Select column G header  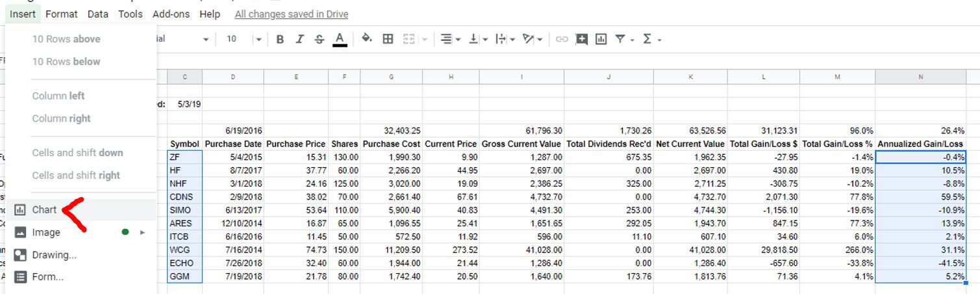pos(392,77)
